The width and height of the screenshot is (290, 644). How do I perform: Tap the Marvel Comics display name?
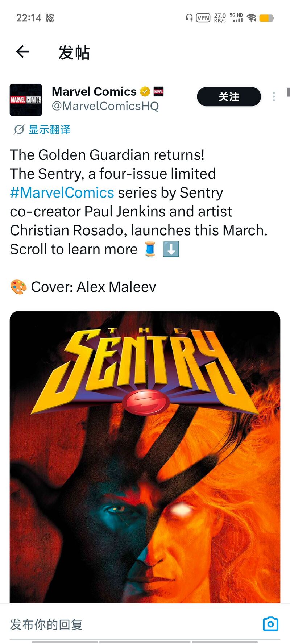click(94, 92)
